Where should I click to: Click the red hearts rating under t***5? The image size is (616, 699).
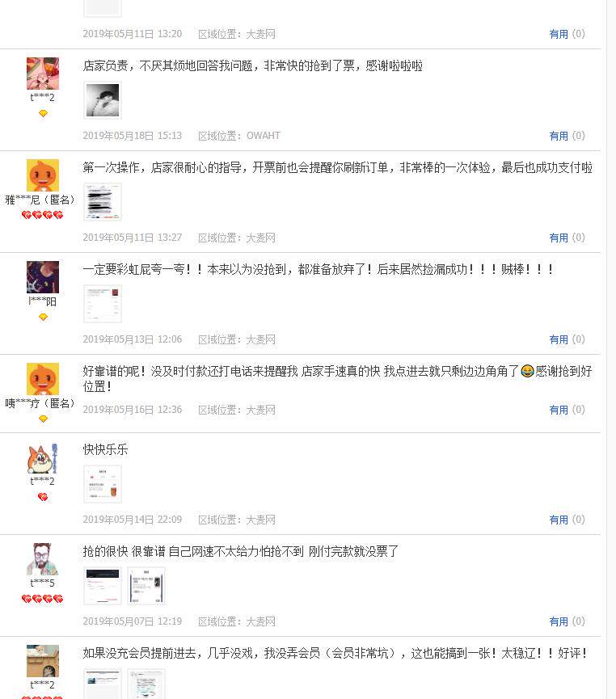[42, 599]
